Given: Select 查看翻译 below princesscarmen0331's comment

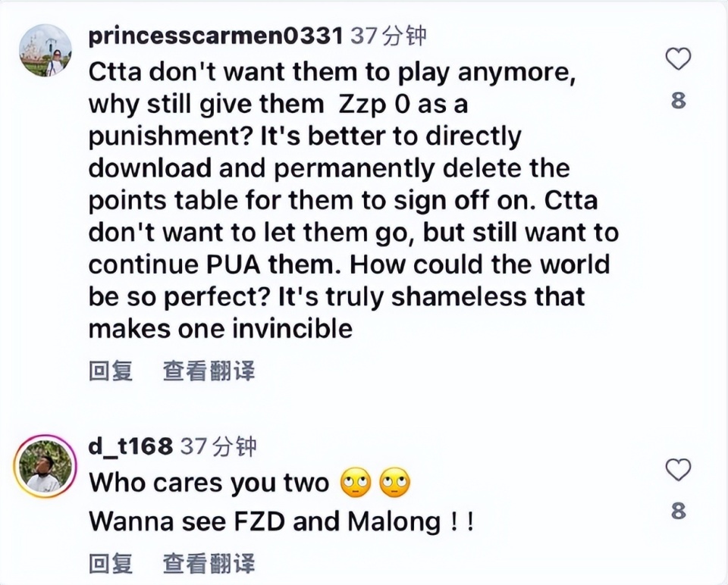Looking at the screenshot, I should [x=209, y=371].
